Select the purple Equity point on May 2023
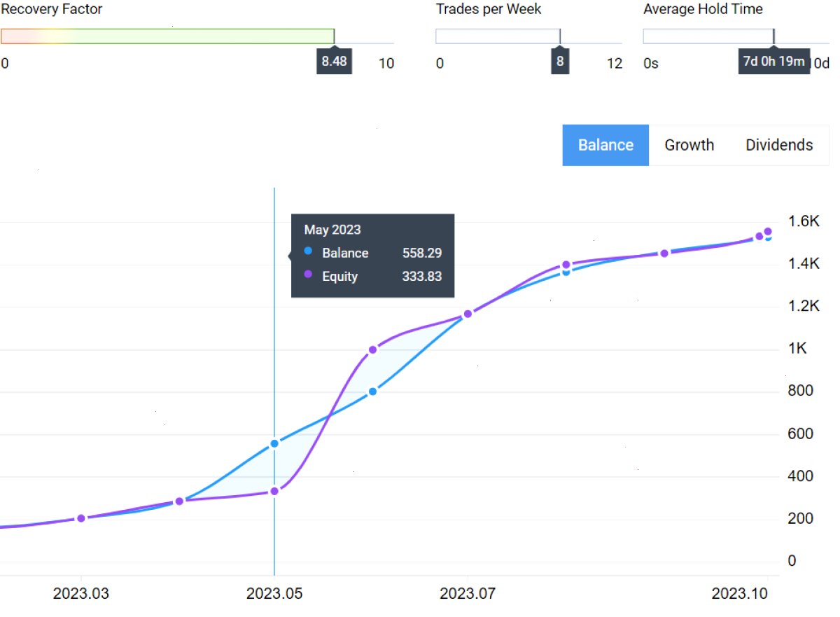840x617 pixels. click(274, 491)
